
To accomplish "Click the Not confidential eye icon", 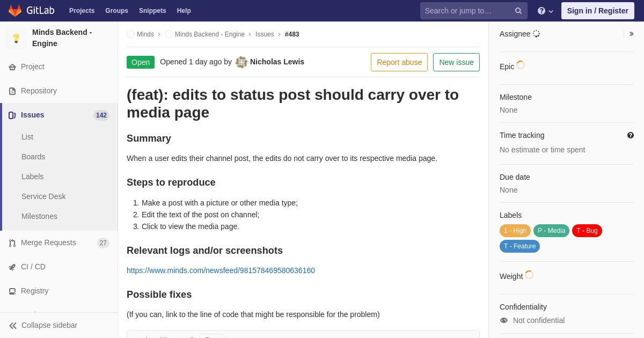I will [504, 320].
